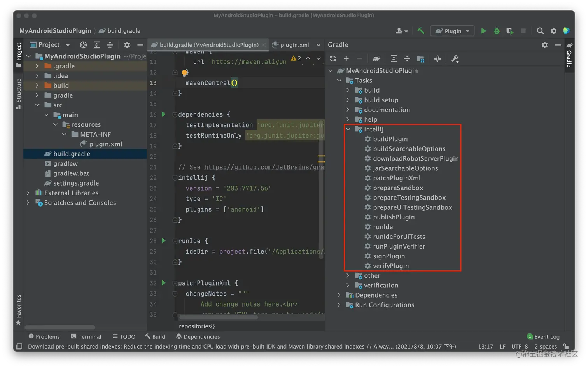
Task: Collapse the src folder
Action: pyautogui.click(x=37, y=105)
